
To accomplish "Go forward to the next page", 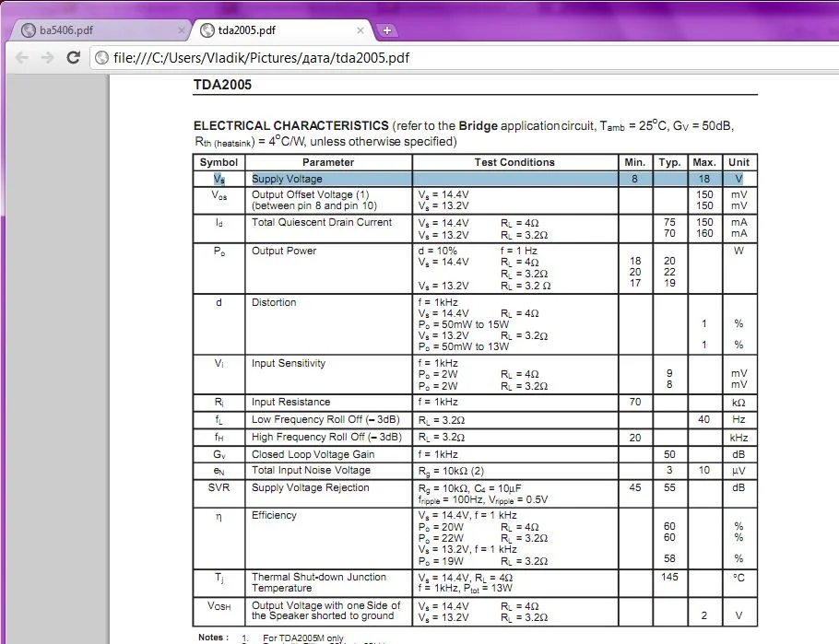I will coord(47,57).
